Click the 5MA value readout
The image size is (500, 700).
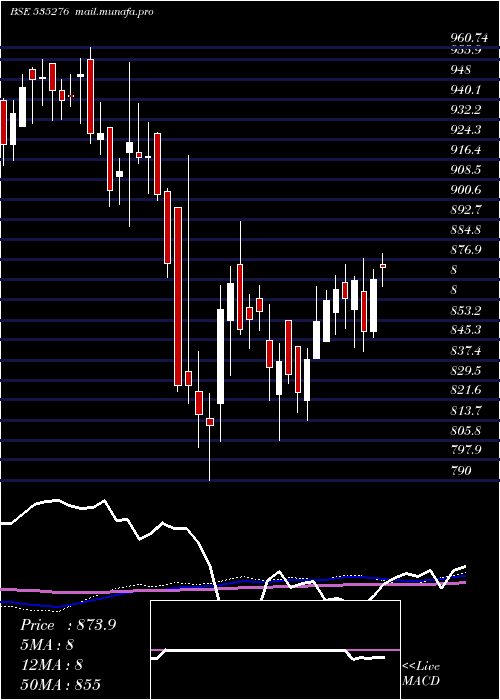pyautogui.click(x=46, y=645)
